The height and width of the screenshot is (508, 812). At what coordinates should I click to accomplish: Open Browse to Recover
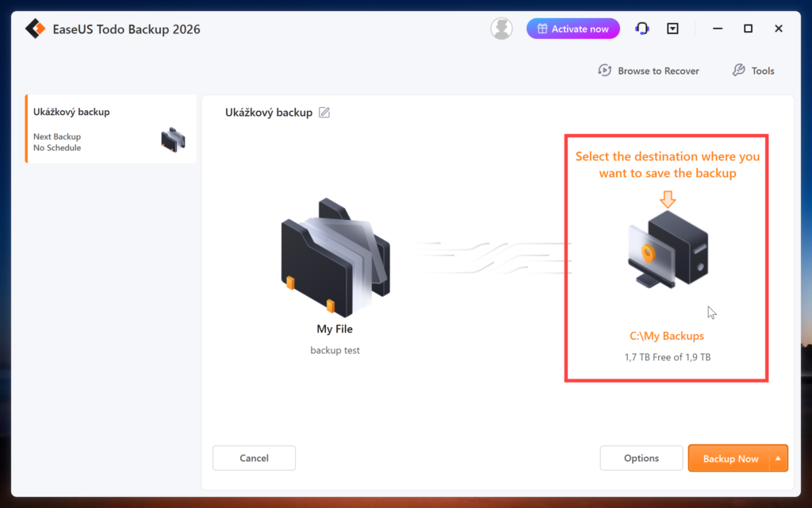pos(649,71)
